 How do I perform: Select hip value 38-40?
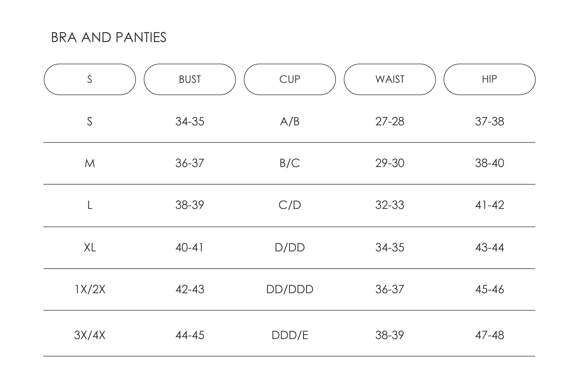[x=489, y=163]
